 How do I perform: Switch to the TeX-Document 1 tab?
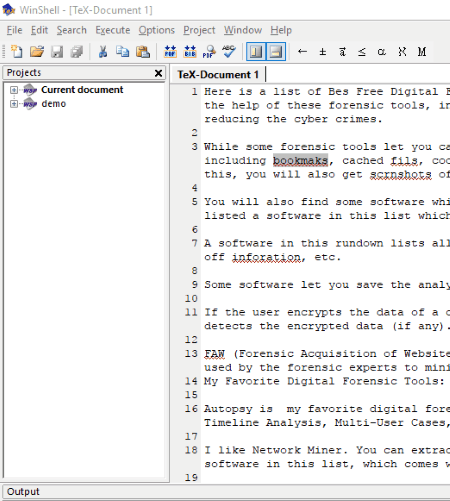tap(218, 74)
